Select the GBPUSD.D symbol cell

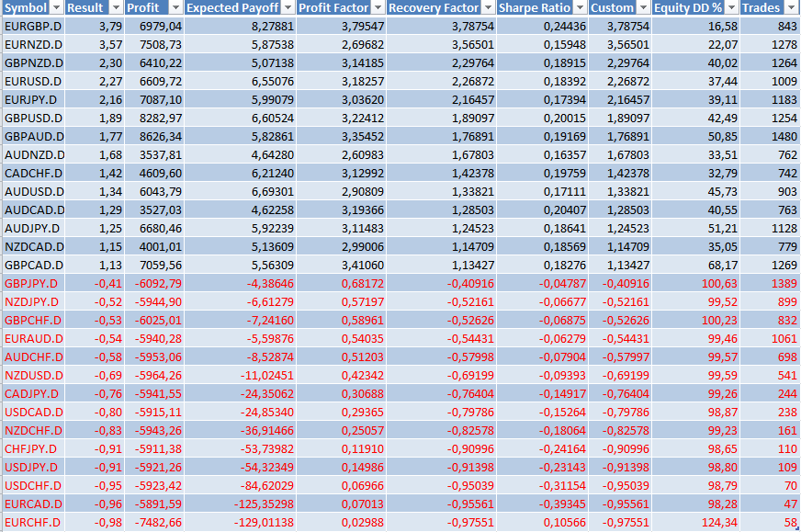(33, 118)
